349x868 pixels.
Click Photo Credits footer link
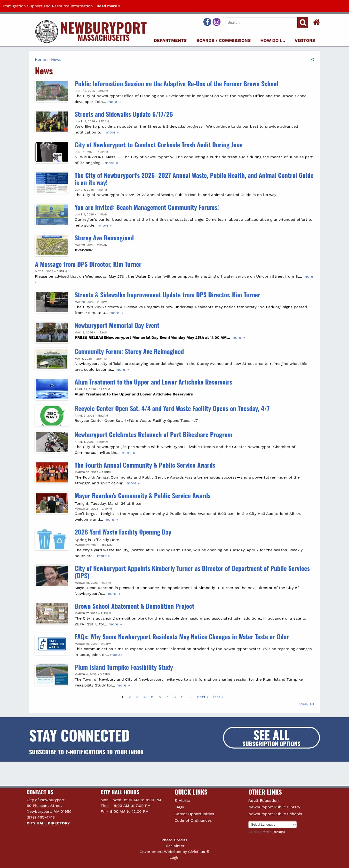174,840
